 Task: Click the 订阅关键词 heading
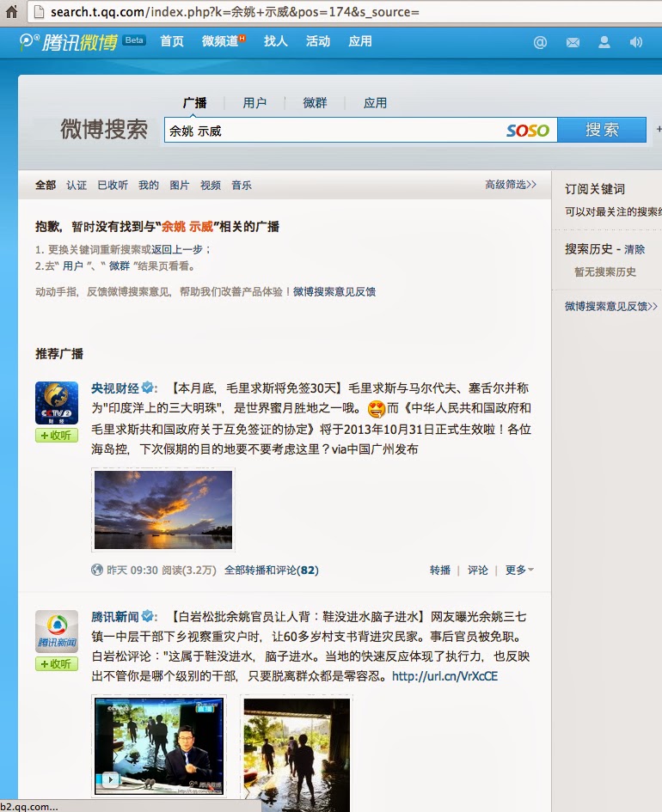coord(595,189)
